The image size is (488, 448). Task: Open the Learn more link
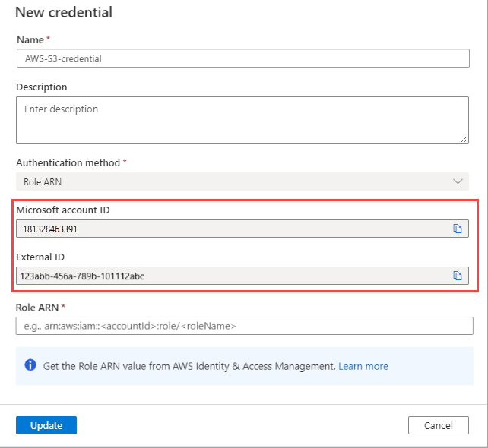(363, 366)
